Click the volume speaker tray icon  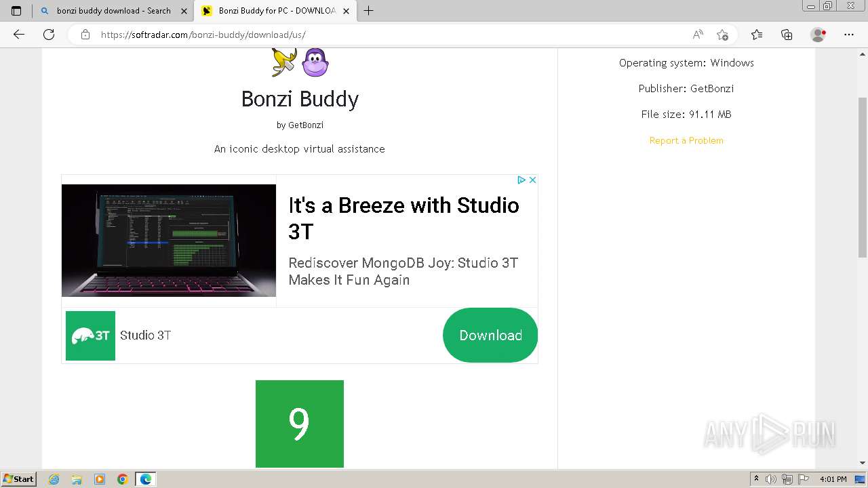[771, 479]
